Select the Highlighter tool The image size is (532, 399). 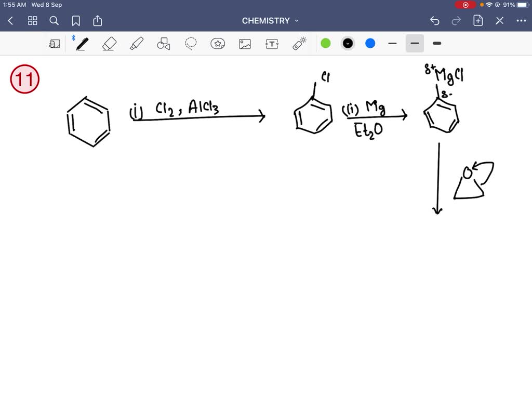pos(136,44)
